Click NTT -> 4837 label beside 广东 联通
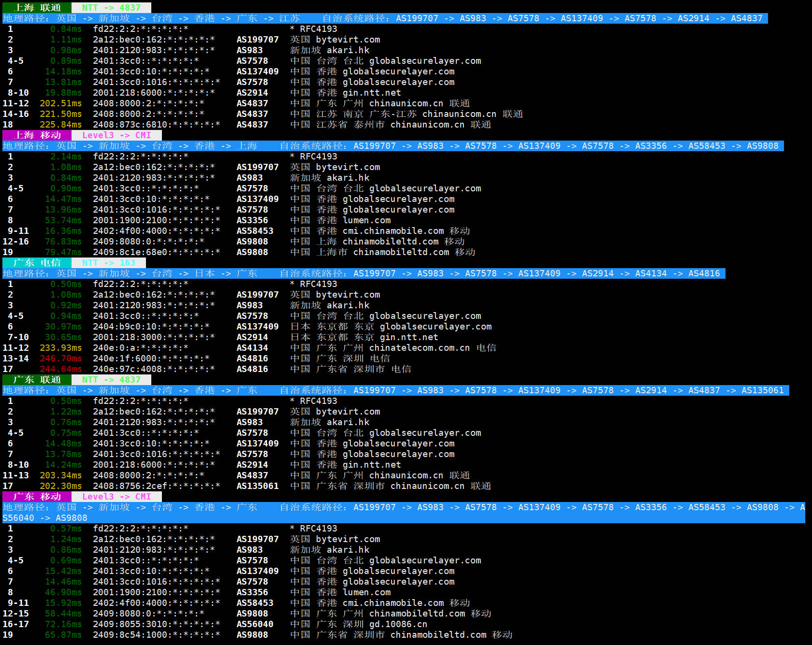812x645 pixels. coord(111,380)
